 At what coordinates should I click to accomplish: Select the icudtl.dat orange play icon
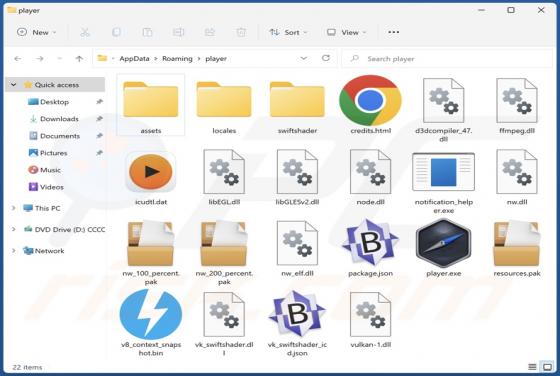(150, 172)
